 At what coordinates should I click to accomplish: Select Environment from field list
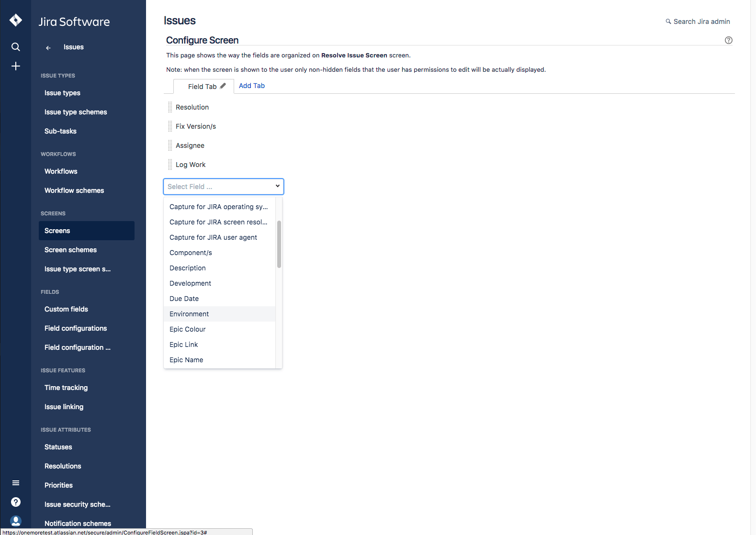(219, 314)
